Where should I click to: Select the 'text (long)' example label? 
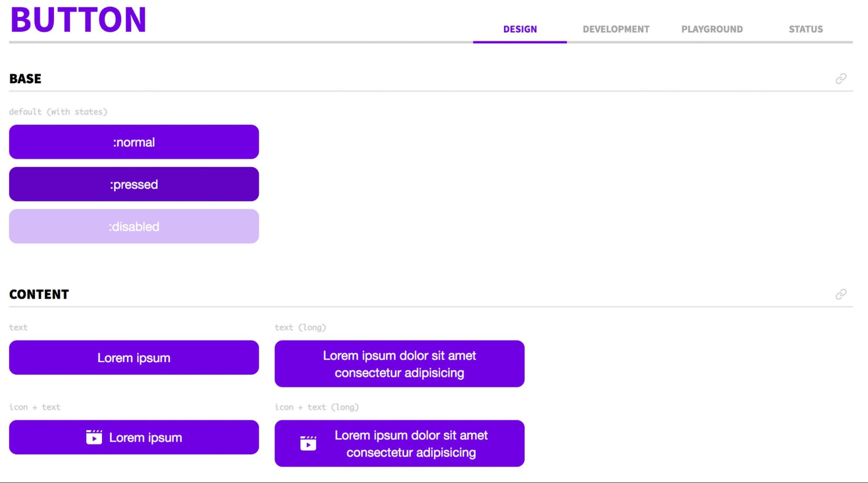pyautogui.click(x=300, y=328)
